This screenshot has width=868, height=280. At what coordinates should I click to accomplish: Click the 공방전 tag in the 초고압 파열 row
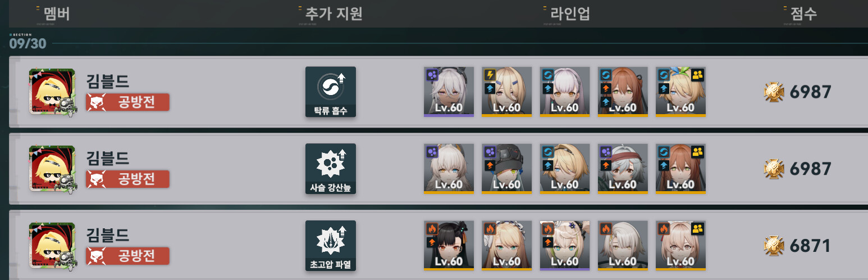pos(127,256)
